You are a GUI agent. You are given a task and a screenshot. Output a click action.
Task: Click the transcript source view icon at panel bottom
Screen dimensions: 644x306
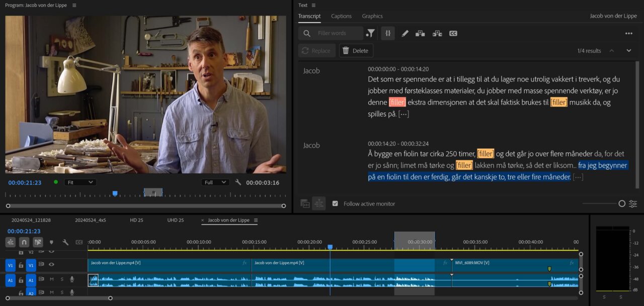pyautogui.click(x=304, y=203)
